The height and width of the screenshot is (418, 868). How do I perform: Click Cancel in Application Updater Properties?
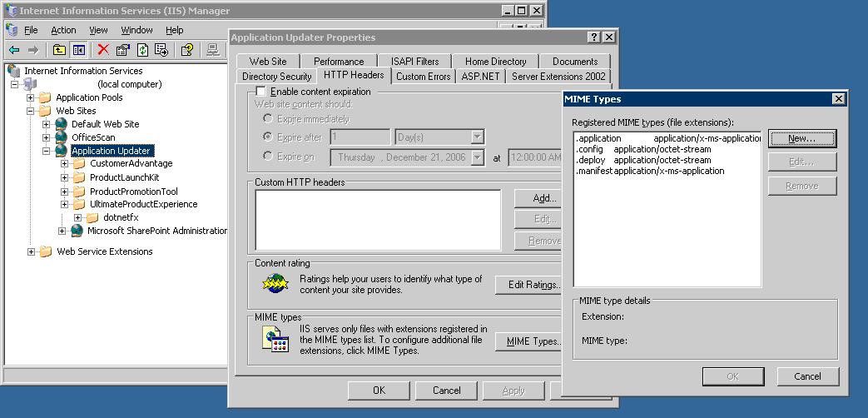pyautogui.click(x=447, y=391)
